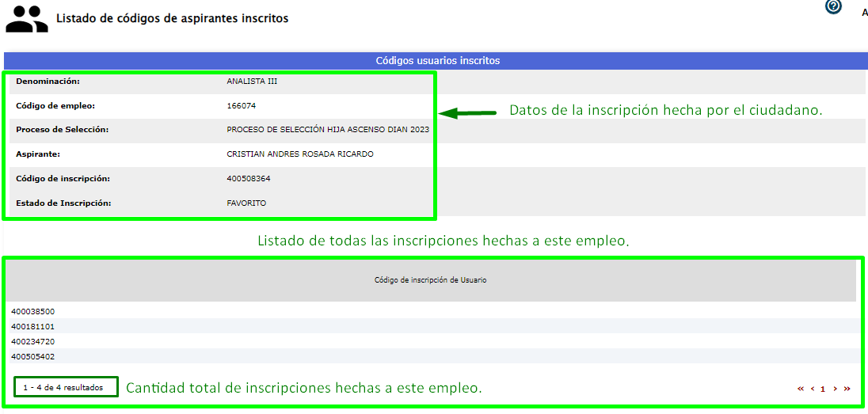
Task: Click the 'ANALISTA III' denomination value
Action: [252, 82]
